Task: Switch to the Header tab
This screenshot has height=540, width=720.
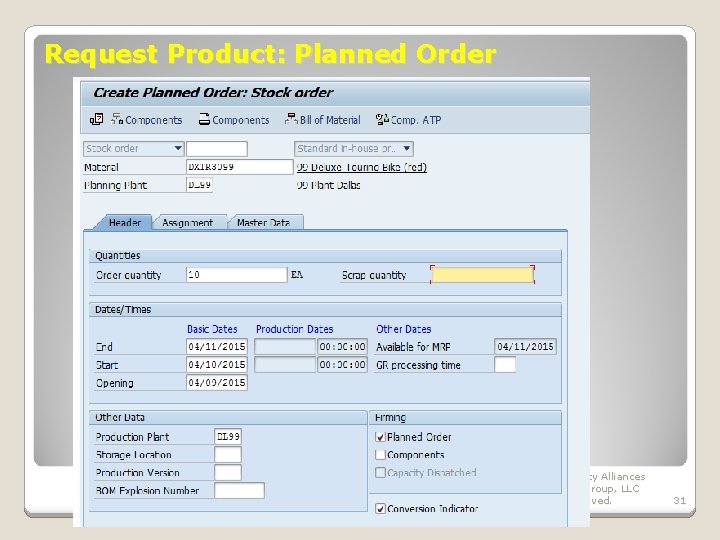Action: 124,223
